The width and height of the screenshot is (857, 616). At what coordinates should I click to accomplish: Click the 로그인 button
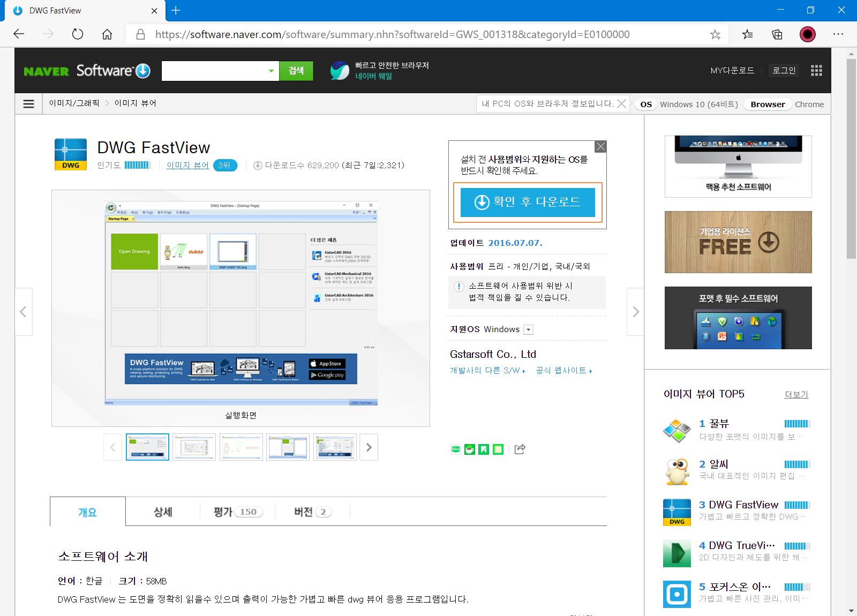[x=784, y=70]
